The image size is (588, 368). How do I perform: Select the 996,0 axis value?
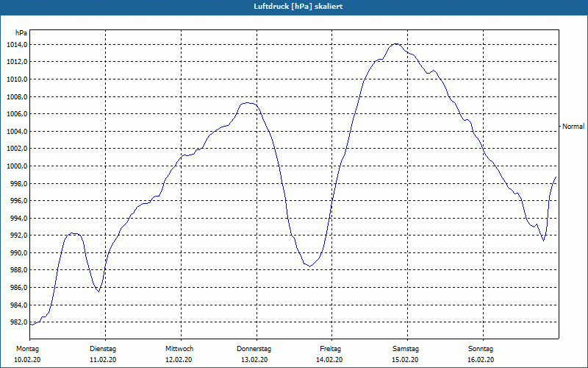click(x=18, y=201)
